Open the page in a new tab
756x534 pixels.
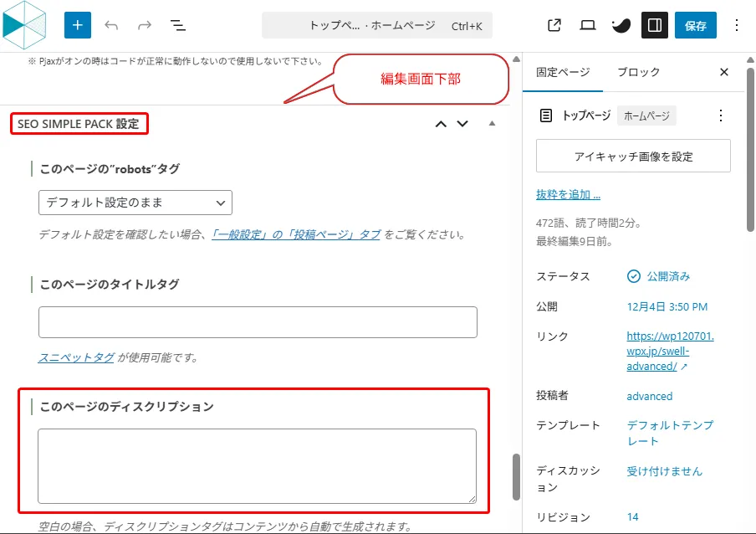point(554,25)
